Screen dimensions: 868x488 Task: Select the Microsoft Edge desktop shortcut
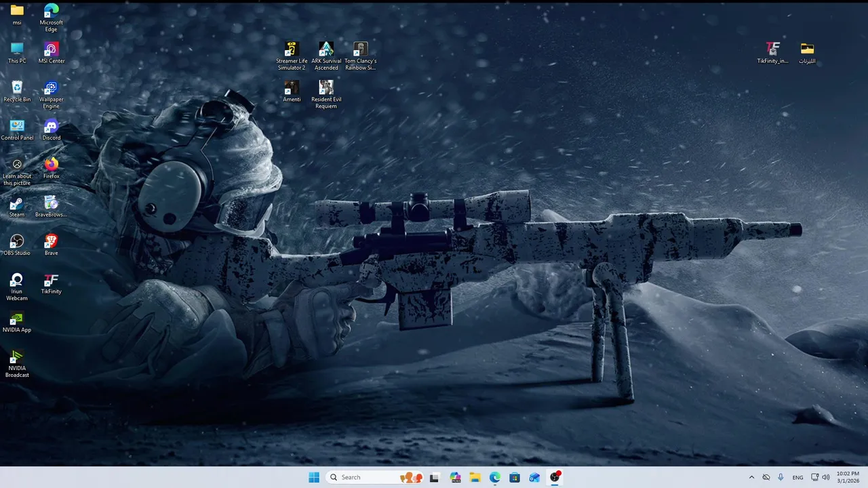point(51,18)
